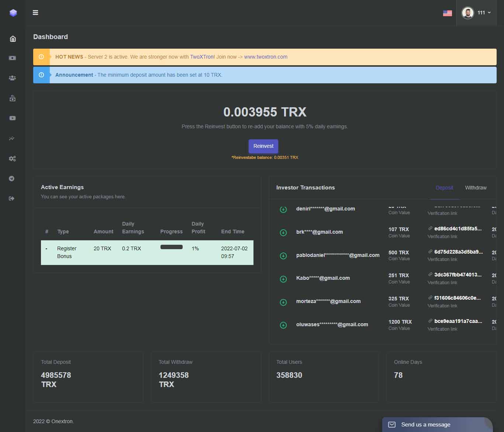504x432 pixels.
Task: Switch to the Deposit transactions tab
Action: (444, 188)
